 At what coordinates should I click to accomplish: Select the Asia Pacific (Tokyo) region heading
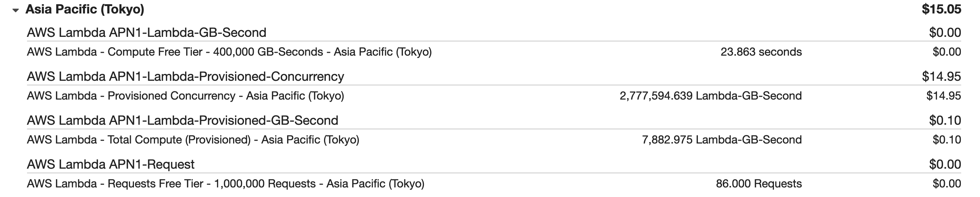point(85,9)
